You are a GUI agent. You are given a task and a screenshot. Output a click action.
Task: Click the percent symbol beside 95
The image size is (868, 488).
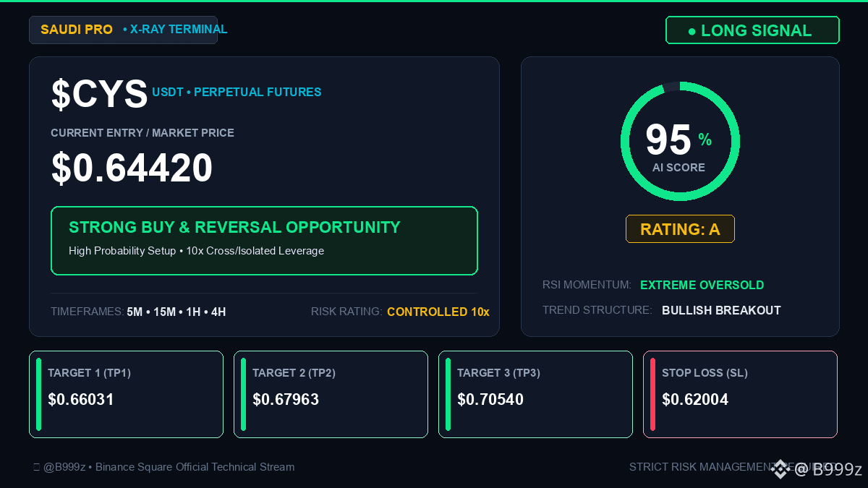[x=705, y=140]
